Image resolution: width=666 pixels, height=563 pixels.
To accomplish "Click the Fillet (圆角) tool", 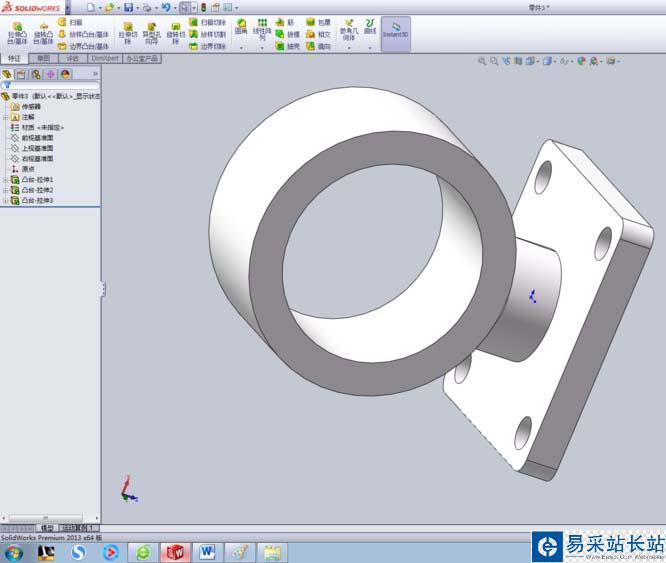I will (x=241, y=26).
